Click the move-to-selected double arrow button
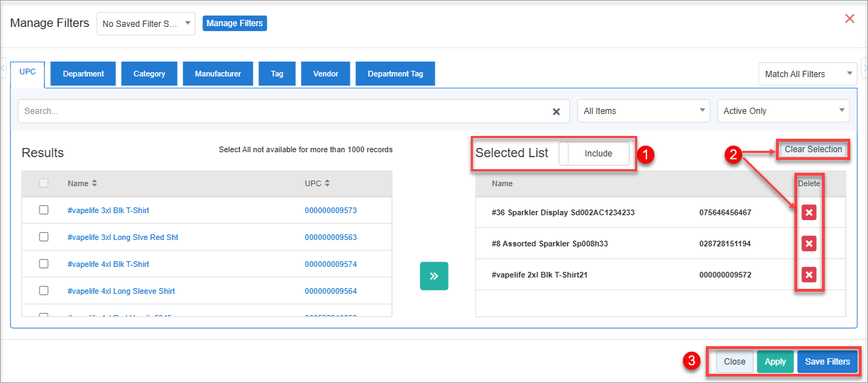The height and width of the screenshot is (383, 868). tap(434, 276)
